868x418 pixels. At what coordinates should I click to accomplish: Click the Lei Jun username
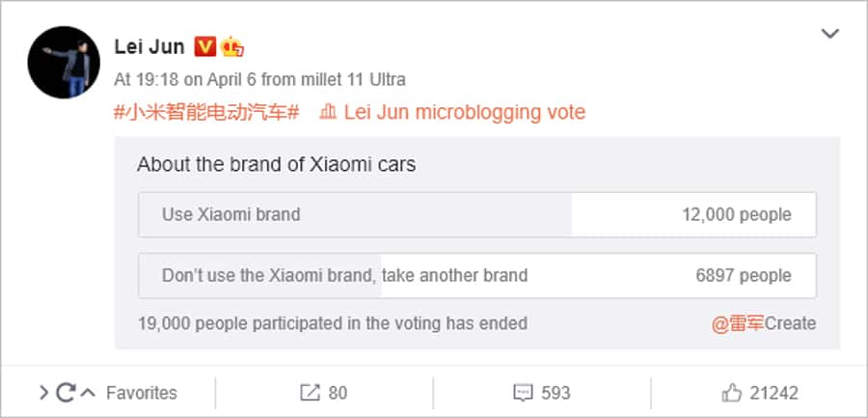pos(149,46)
